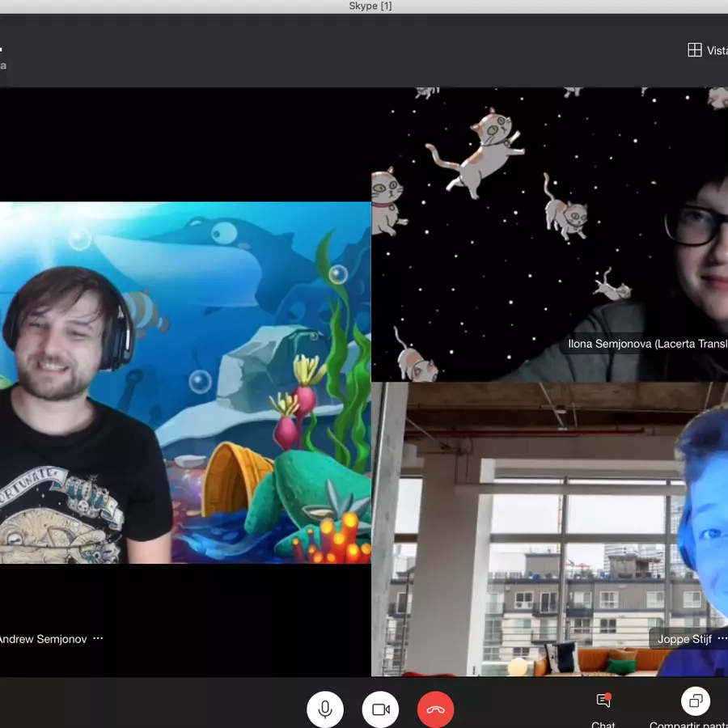Mute the microphone in the call
Viewport: 728px width, 728px height.
(325, 709)
